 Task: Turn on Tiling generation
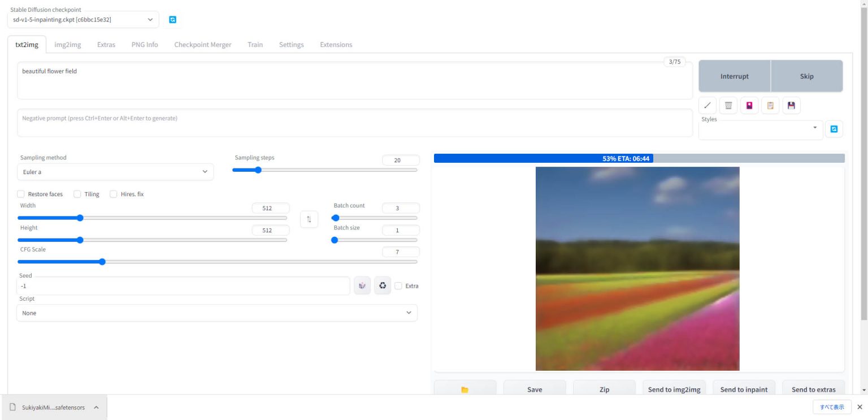tap(77, 194)
